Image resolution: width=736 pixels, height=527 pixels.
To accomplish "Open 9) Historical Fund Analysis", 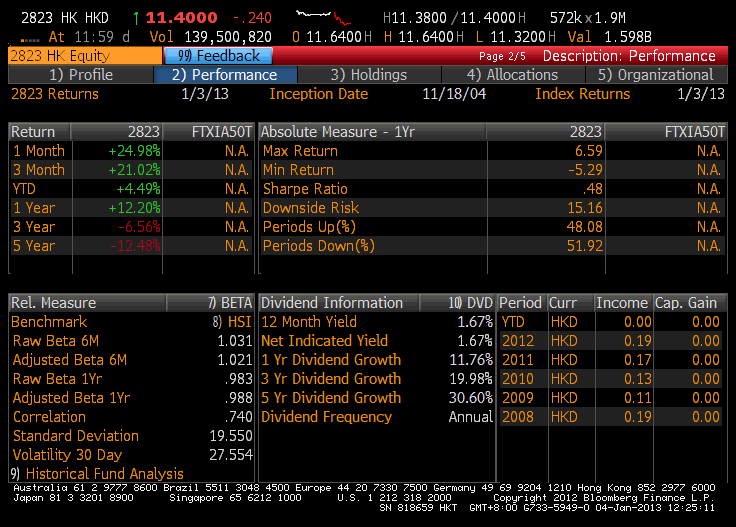I will click(97, 474).
